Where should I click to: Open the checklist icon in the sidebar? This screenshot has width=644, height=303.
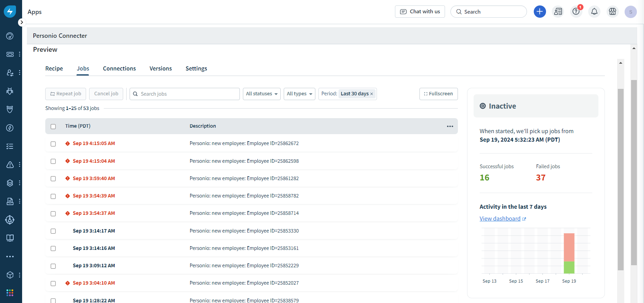(x=10, y=146)
